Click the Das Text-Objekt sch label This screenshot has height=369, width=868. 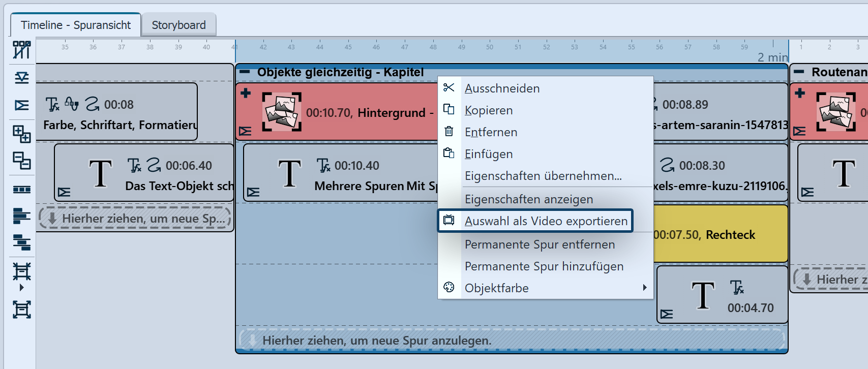coord(179,186)
